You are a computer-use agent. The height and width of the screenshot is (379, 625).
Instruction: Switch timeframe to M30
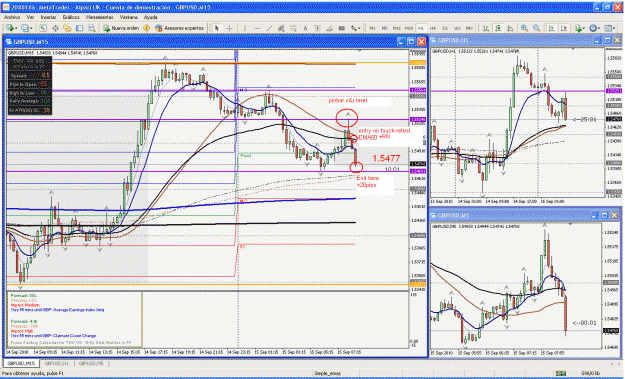pos(409,28)
